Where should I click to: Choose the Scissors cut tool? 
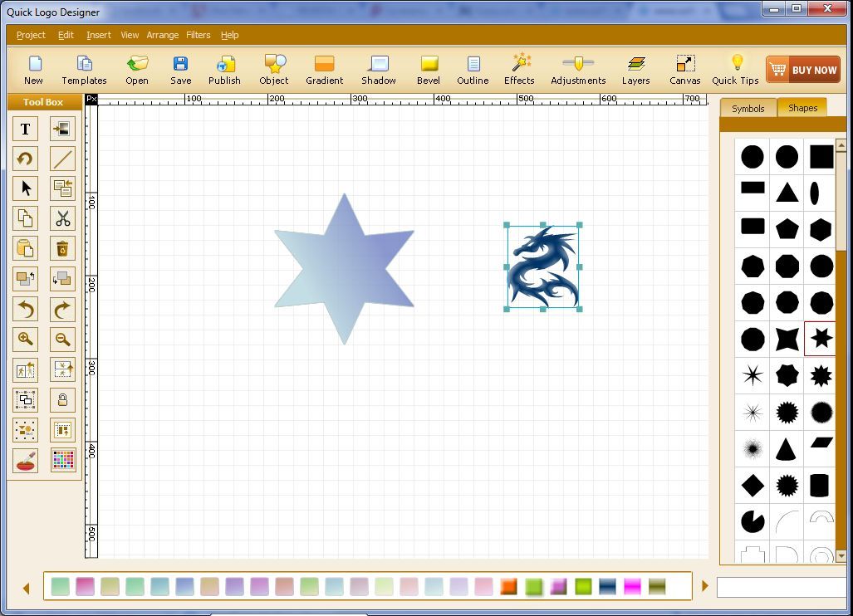[x=62, y=218]
